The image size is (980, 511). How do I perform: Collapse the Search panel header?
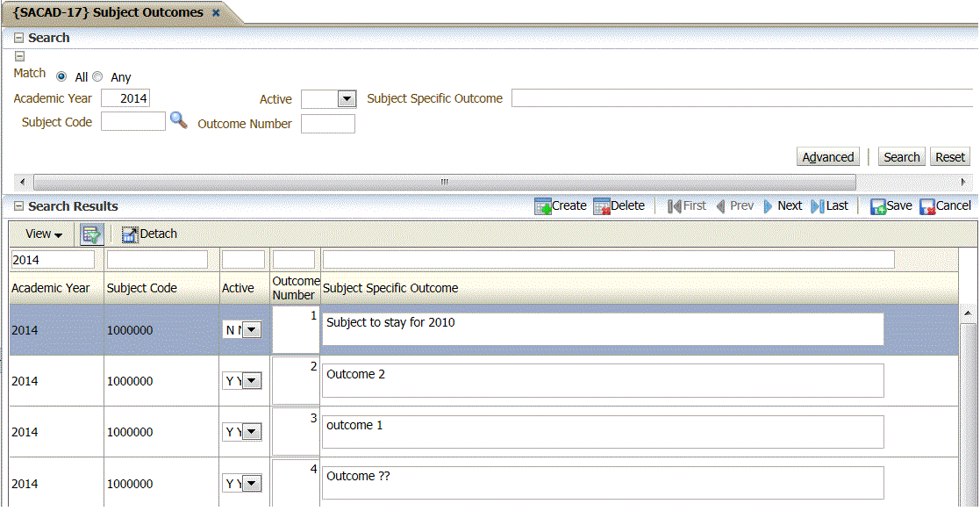18,38
